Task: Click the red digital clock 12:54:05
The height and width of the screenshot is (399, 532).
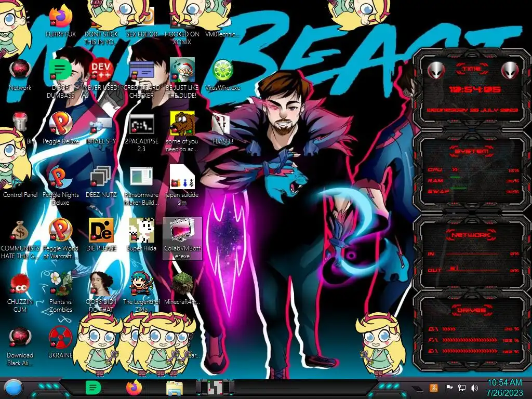Action: (x=474, y=89)
